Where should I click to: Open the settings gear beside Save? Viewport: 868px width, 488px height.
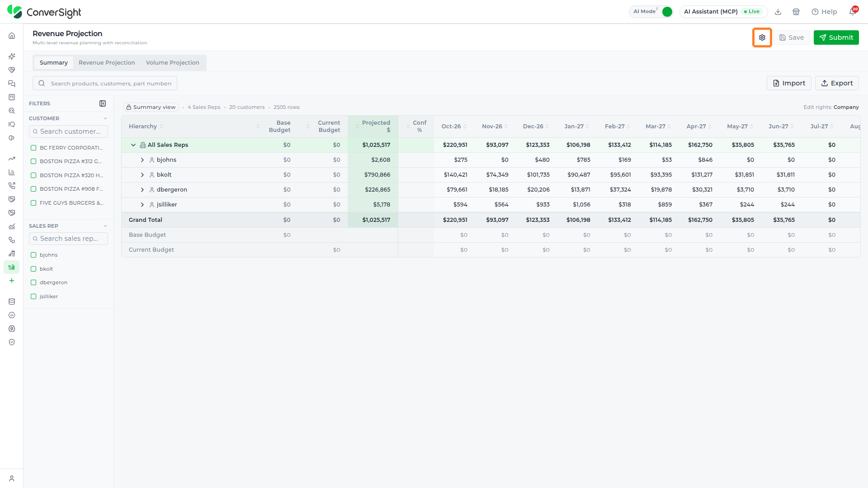pos(762,38)
